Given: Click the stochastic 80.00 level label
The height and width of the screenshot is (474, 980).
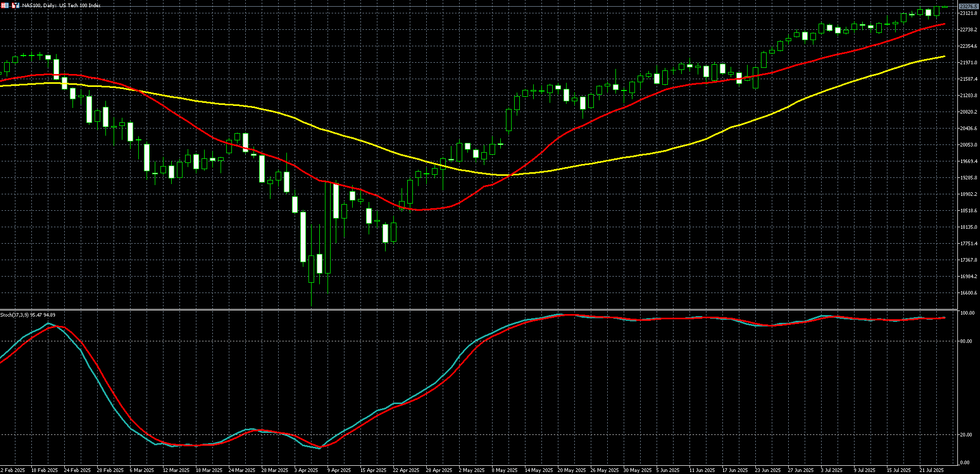Looking at the screenshot, I should (966, 341).
